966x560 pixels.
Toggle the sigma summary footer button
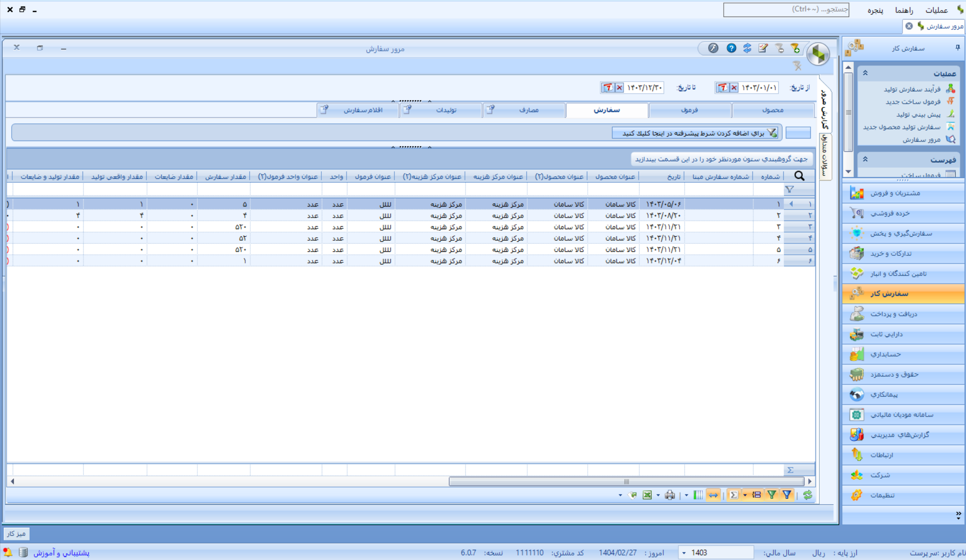734,496
